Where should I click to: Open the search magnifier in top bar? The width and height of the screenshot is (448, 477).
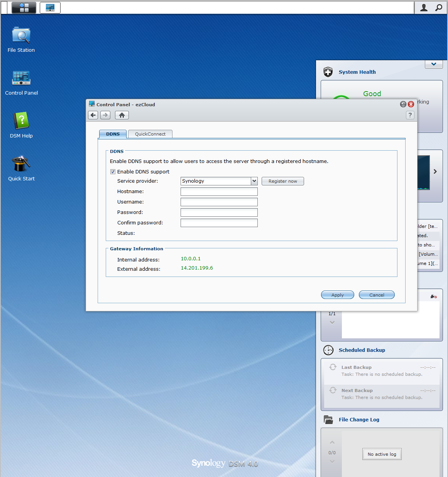coord(439,8)
